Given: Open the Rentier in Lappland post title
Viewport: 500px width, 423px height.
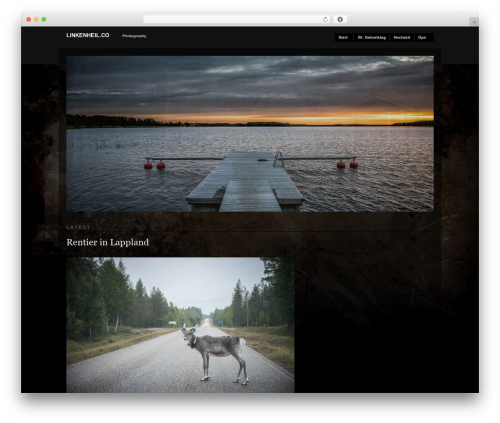Looking at the screenshot, I should (108, 242).
